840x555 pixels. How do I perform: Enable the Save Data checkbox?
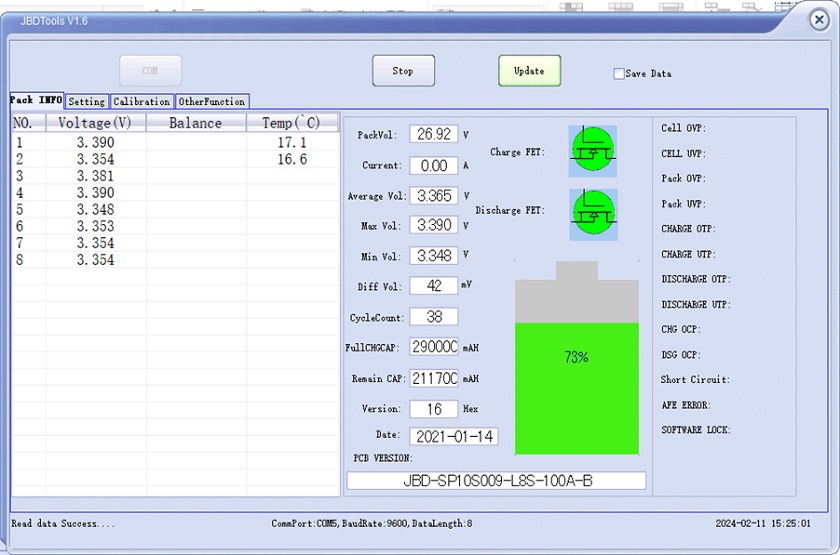coord(619,73)
